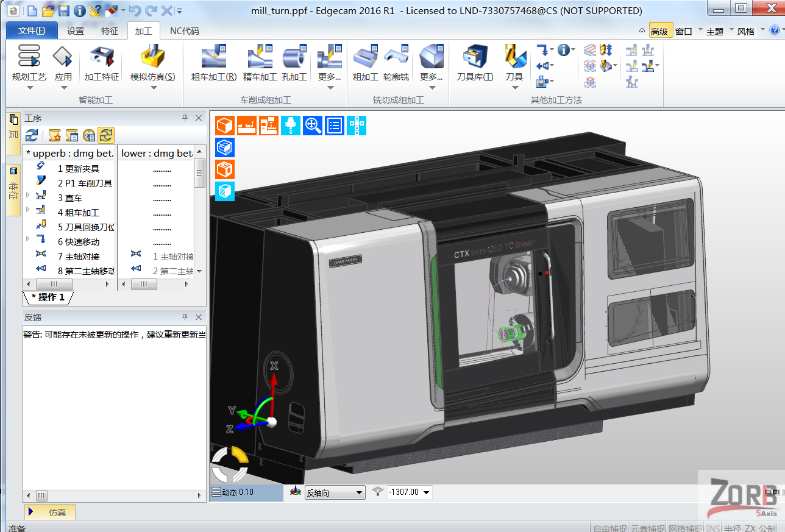Launch 模拟仿真(S) simulation
Viewport: 785px width, 532px height.
coord(152,63)
